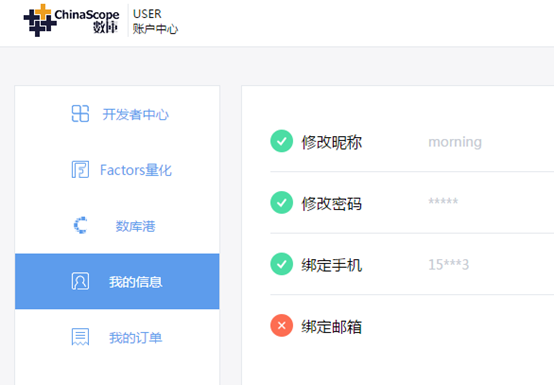
Task: Open 开发者中心 grid icon
Action: click(x=80, y=113)
